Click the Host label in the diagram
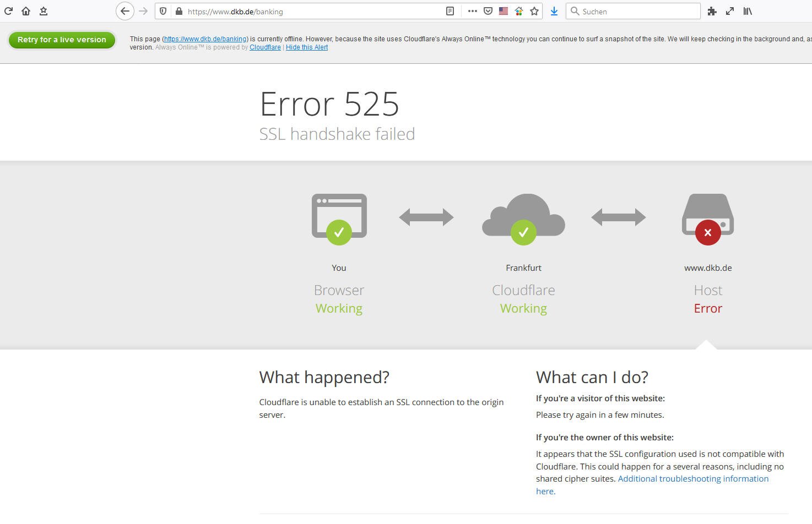This screenshot has width=812, height=524. tap(708, 290)
